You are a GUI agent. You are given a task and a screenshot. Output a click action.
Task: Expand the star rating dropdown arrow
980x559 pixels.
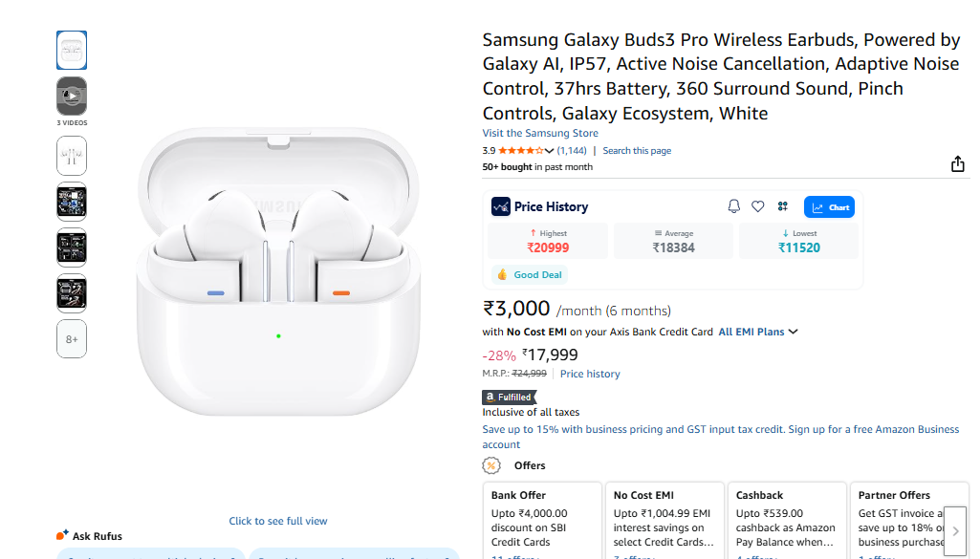pyautogui.click(x=549, y=151)
